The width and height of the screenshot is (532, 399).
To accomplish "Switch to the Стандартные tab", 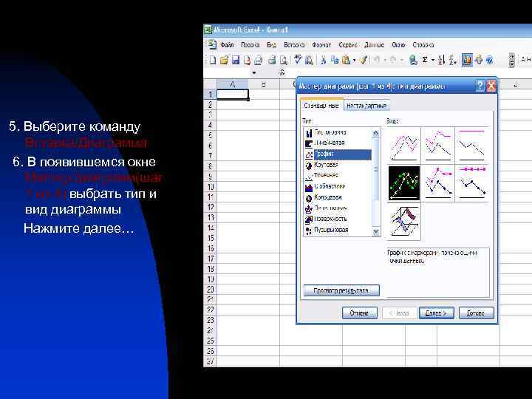I will point(321,106).
